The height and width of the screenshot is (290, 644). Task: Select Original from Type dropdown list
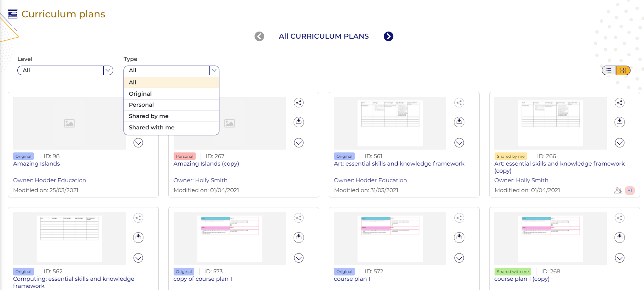(x=140, y=94)
